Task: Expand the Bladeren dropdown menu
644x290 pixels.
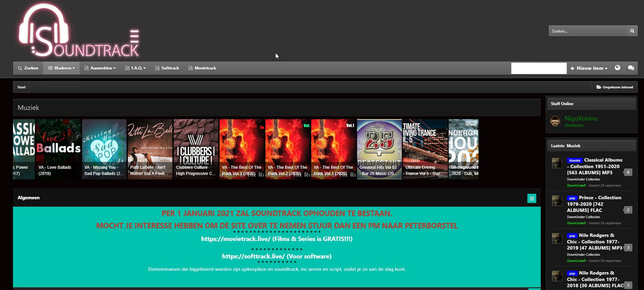Action: (61, 68)
